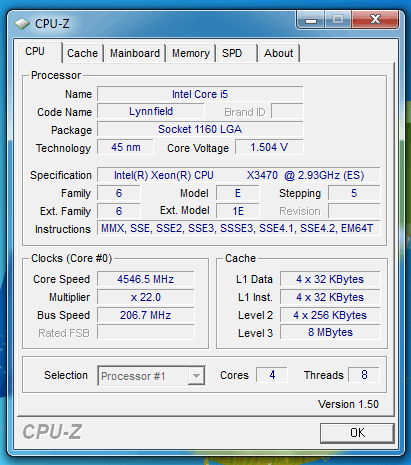Click the disabled maximize button
The height and width of the screenshot is (465, 411).
[x=338, y=20]
